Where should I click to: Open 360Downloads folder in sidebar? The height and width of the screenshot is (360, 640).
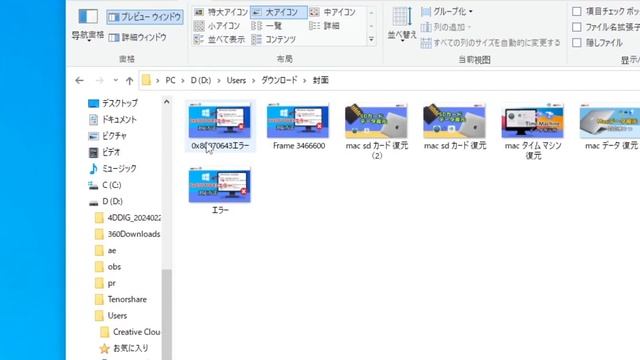point(127,234)
